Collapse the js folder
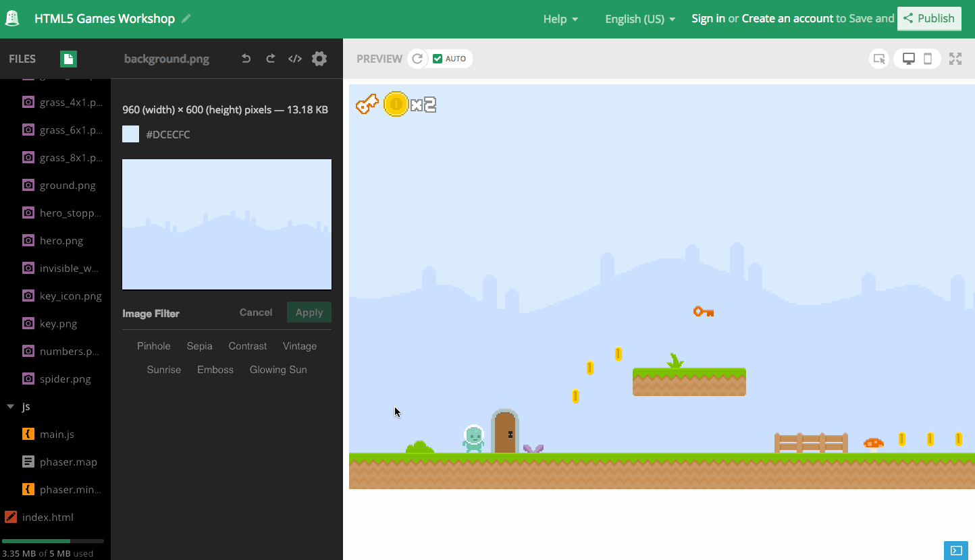 coord(10,407)
